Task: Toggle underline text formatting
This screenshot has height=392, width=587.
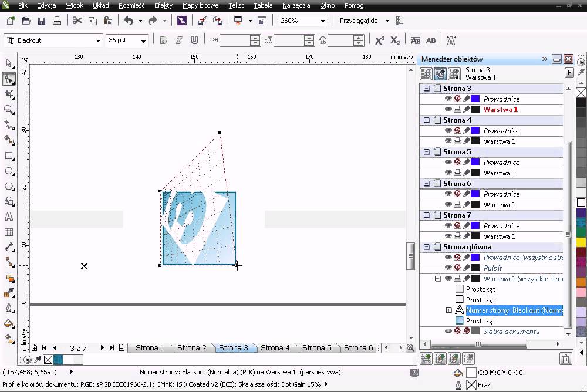Action: (194, 40)
